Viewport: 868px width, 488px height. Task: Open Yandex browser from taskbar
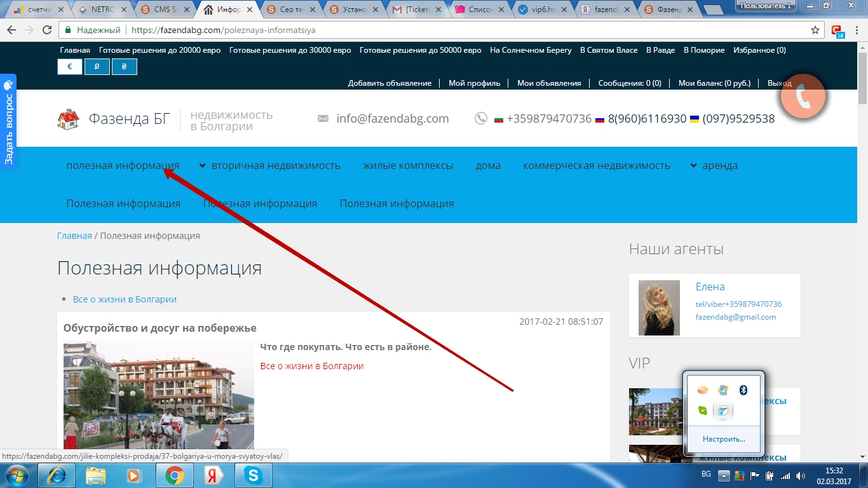click(214, 475)
